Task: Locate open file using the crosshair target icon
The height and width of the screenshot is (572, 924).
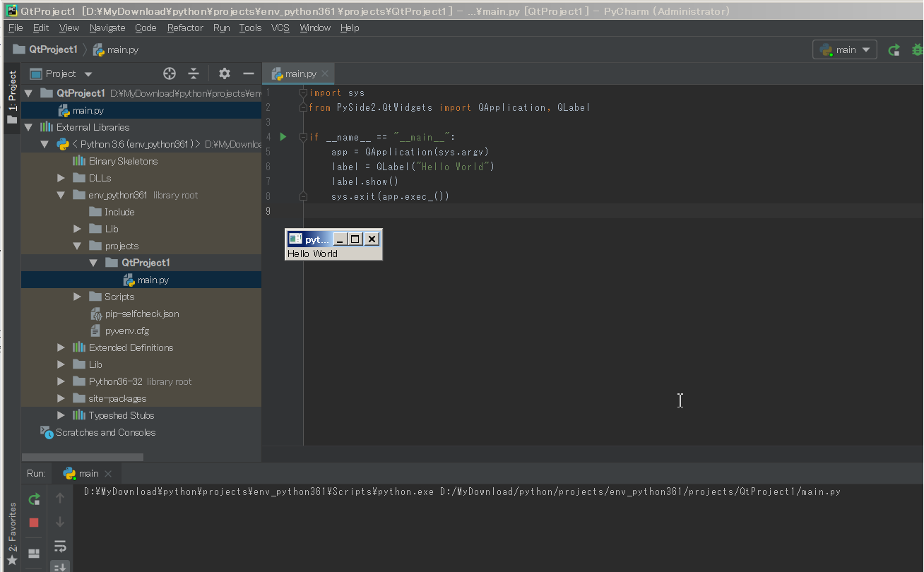Action: 169,73
